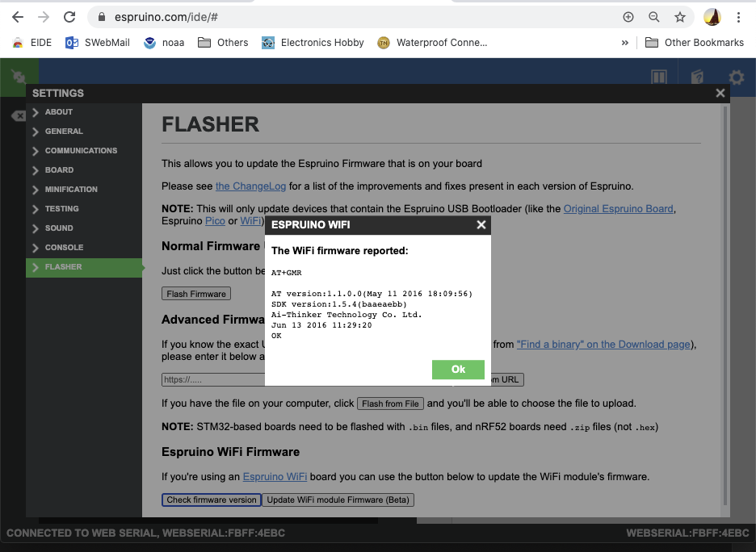Click the Connected to Web Serial status

click(145, 533)
